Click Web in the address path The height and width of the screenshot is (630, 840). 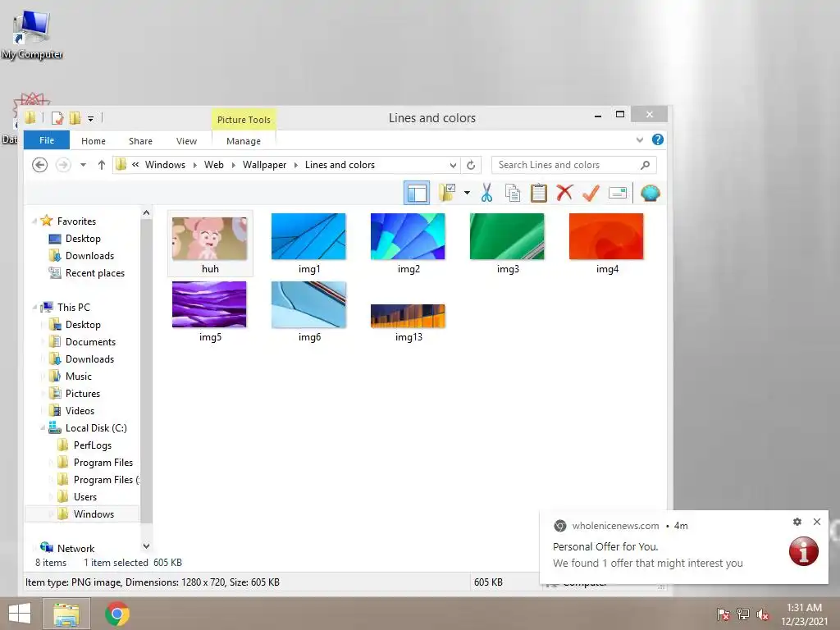click(x=214, y=165)
